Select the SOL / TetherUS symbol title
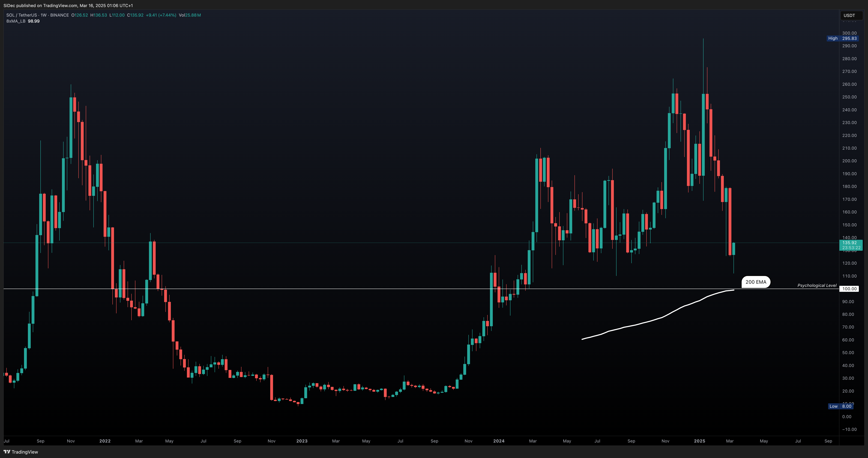Image resolution: width=868 pixels, height=458 pixels. pos(22,15)
